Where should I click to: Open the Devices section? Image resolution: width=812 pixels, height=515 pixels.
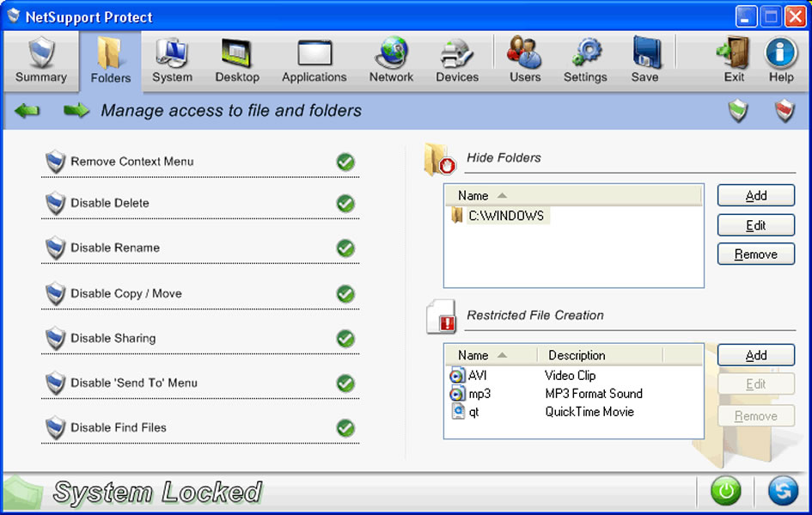click(x=457, y=61)
